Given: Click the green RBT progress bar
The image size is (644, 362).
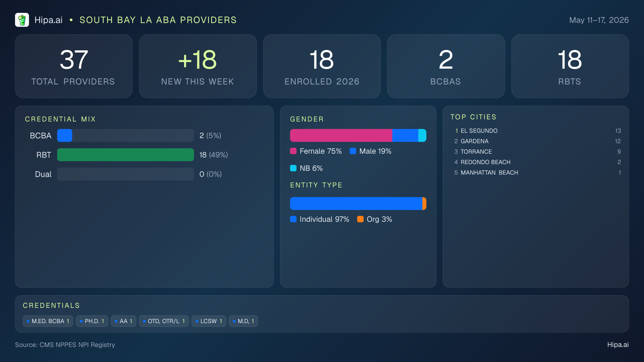Looking at the screenshot, I should pos(126,155).
